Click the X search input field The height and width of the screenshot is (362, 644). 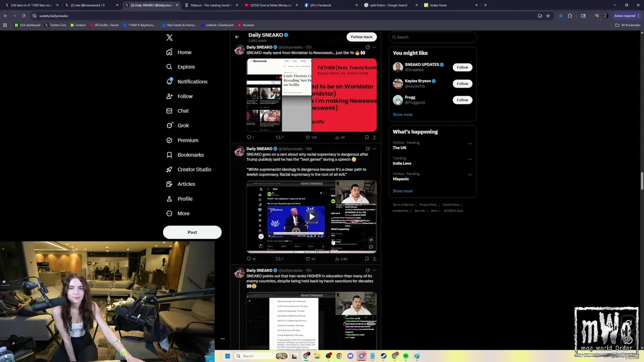pyautogui.click(x=432, y=37)
